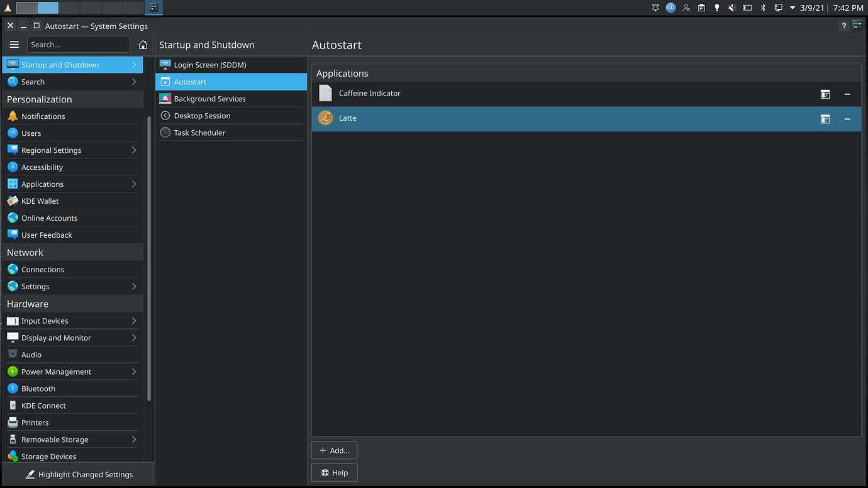868x488 pixels.
Task: Open the clock showing 7:42 PM
Action: 848,8
